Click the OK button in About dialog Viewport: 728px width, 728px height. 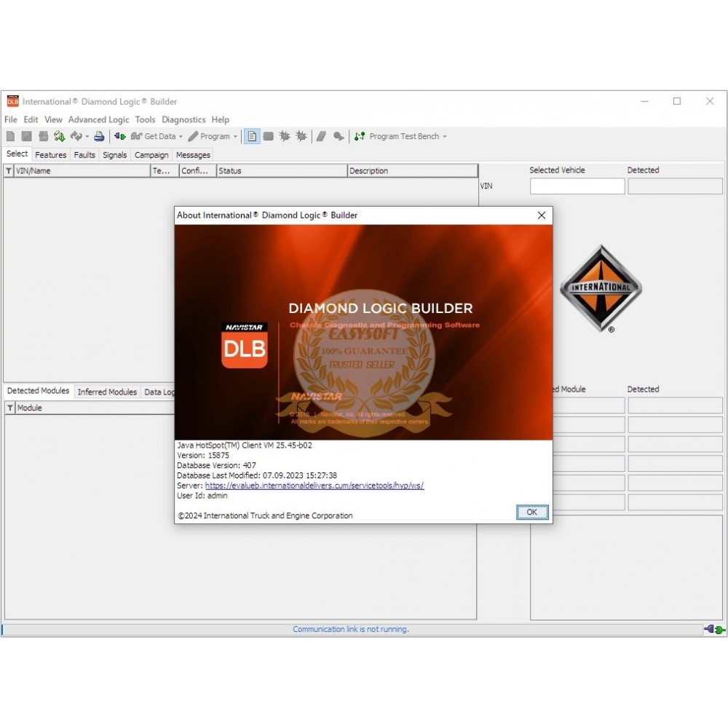click(x=532, y=512)
